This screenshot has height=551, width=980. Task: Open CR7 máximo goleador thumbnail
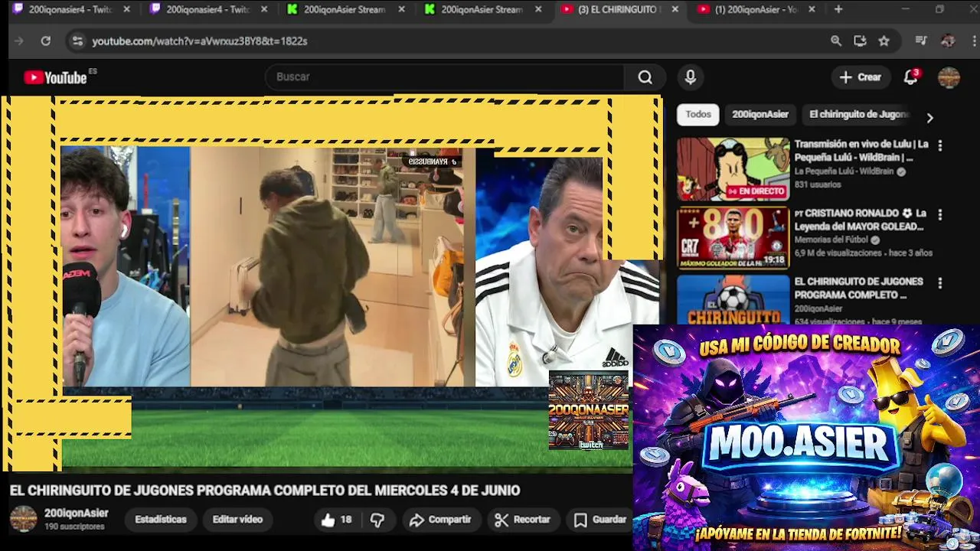[x=733, y=238]
